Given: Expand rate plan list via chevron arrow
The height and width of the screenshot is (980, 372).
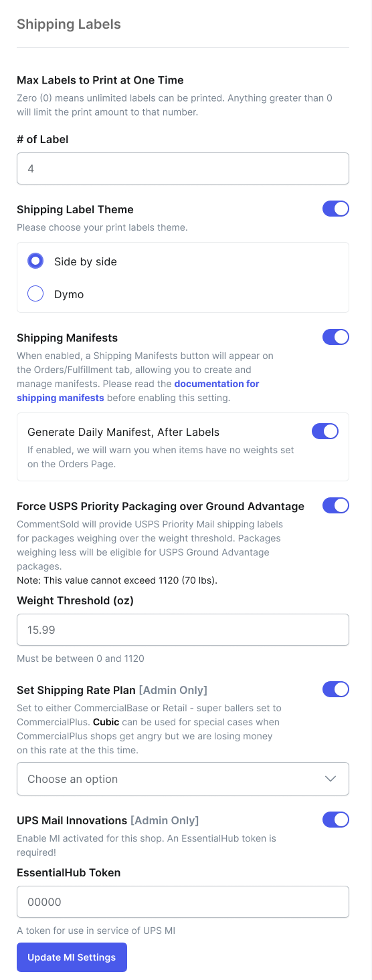Looking at the screenshot, I should [x=331, y=779].
